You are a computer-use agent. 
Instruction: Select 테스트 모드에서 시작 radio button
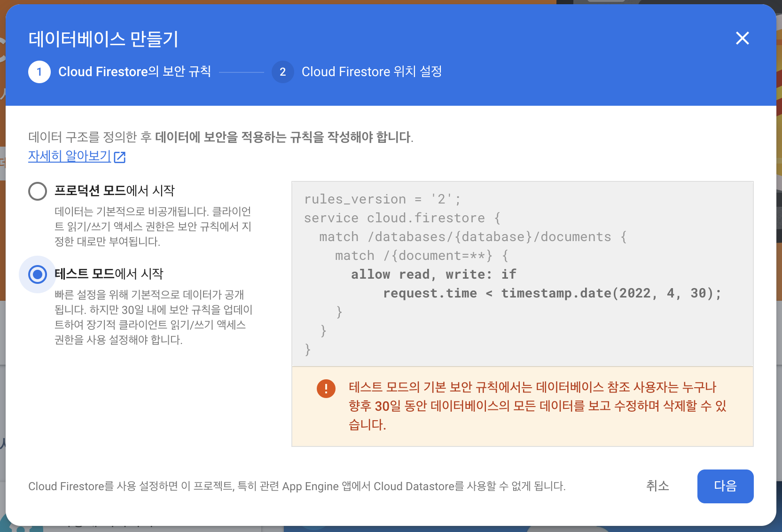[38, 274]
